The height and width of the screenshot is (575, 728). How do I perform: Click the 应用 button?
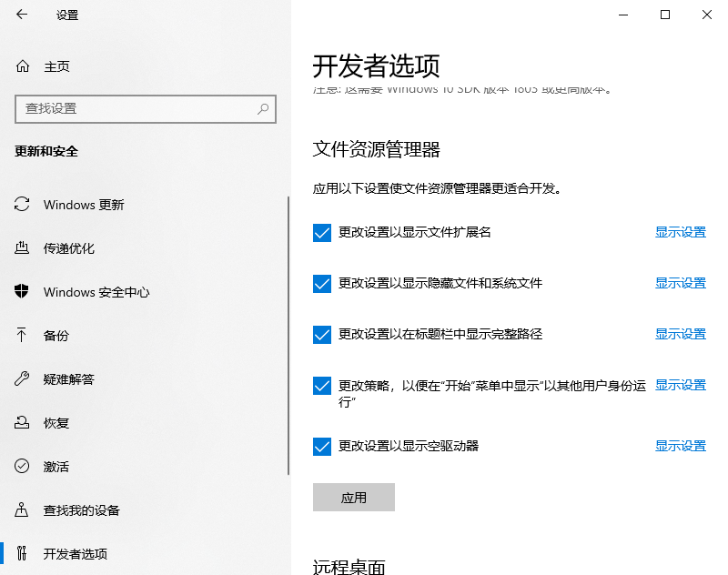point(354,497)
